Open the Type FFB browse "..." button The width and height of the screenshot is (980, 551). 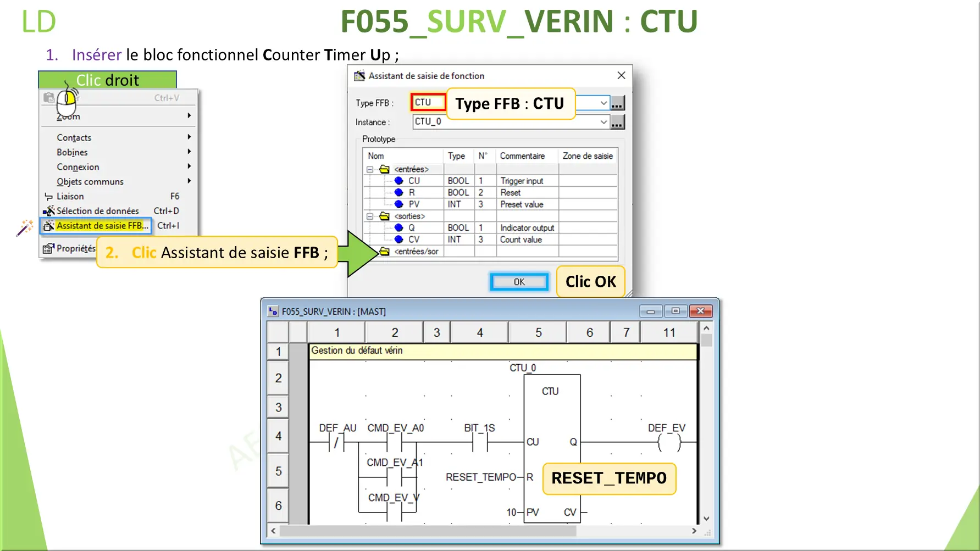tap(618, 103)
